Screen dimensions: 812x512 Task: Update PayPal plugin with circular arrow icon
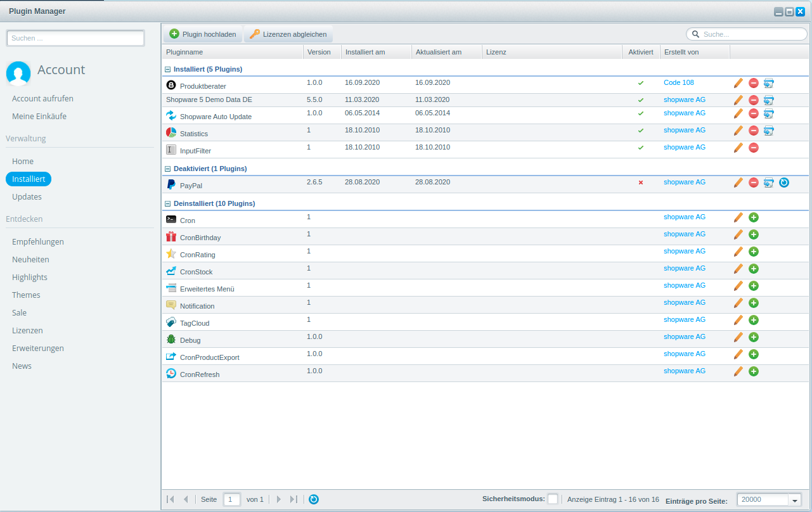coord(784,182)
